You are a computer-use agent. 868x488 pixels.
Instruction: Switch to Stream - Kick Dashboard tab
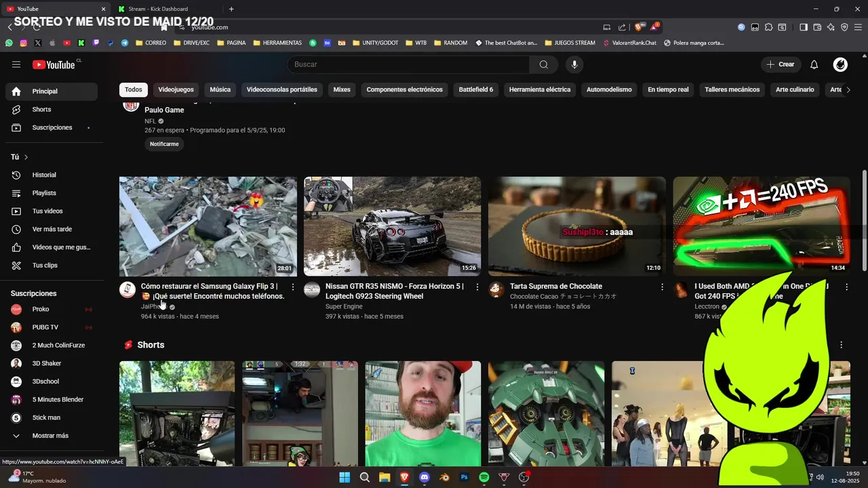[x=166, y=9]
